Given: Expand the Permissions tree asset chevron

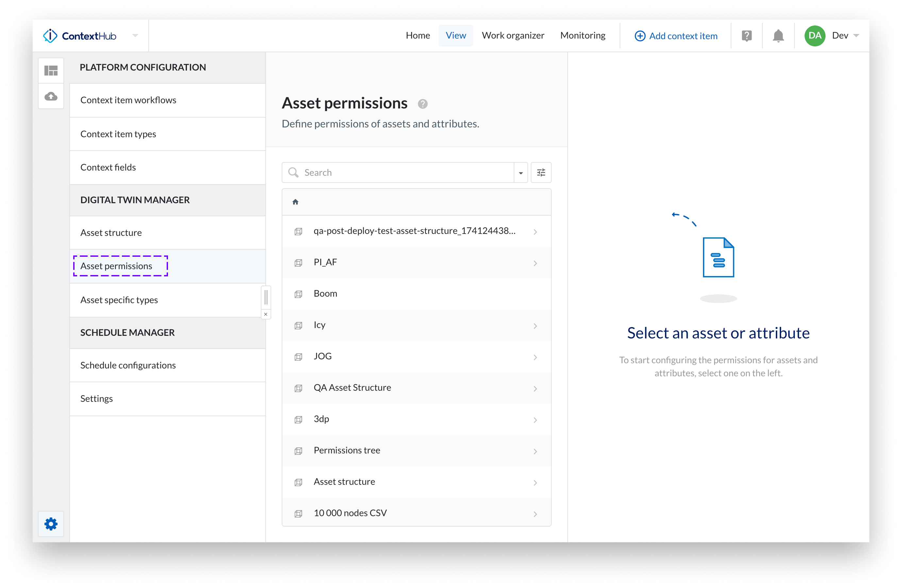Looking at the screenshot, I should coord(535,451).
